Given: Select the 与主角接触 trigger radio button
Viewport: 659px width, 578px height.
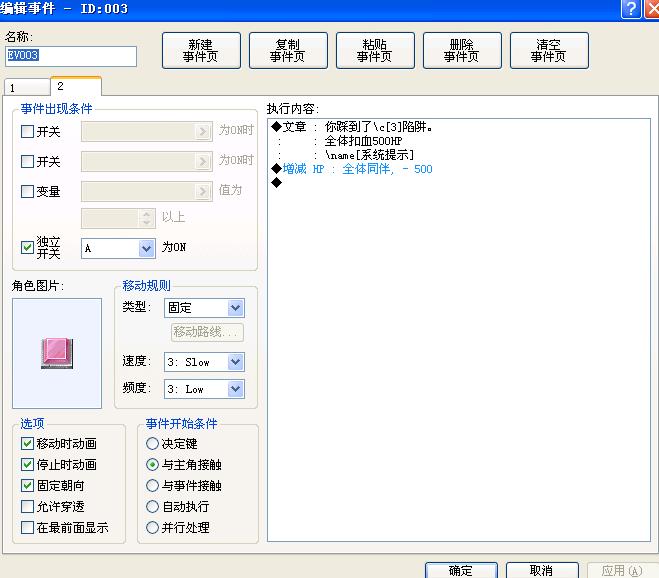Looking at the screenshot, I should [x=152, y=465].
